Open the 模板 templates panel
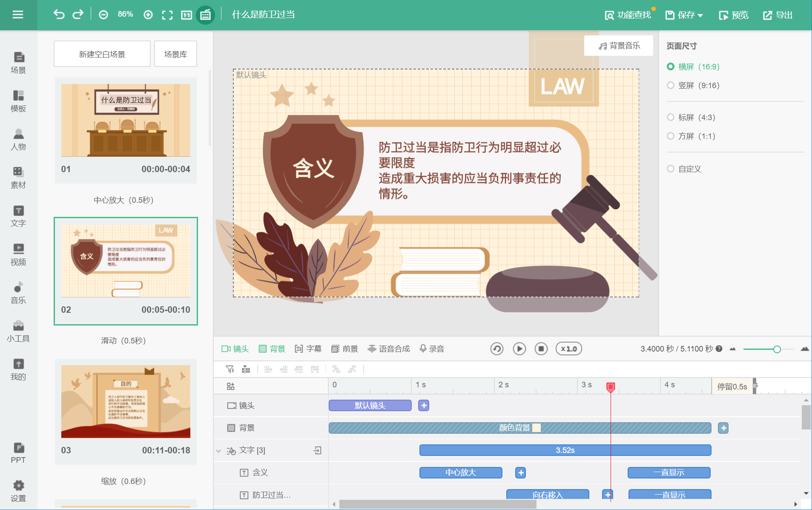812x510 pixels. (x=18, y=101)
